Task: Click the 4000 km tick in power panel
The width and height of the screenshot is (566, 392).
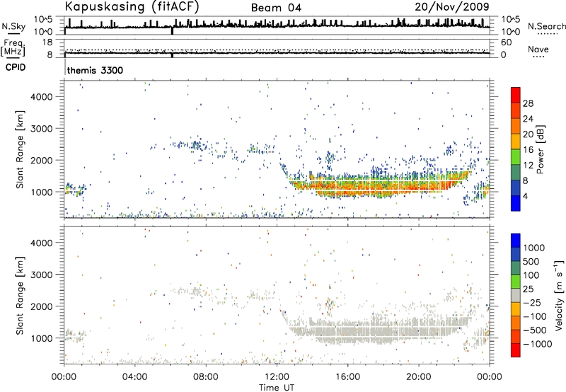Action: tap(42, 97)
